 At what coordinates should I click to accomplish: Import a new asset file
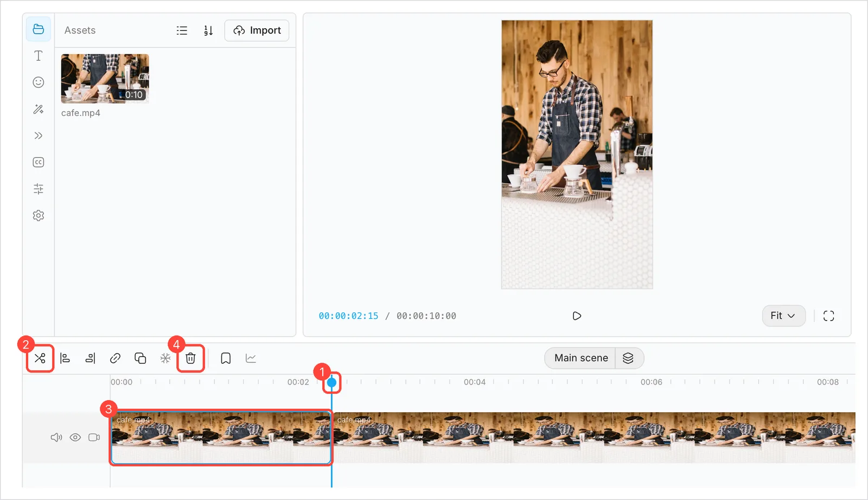click(x=257, y=30)
